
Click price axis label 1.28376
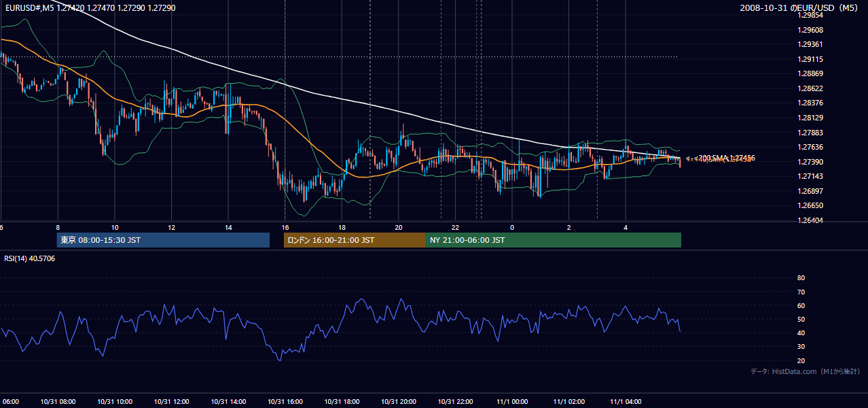click(810, 103)
